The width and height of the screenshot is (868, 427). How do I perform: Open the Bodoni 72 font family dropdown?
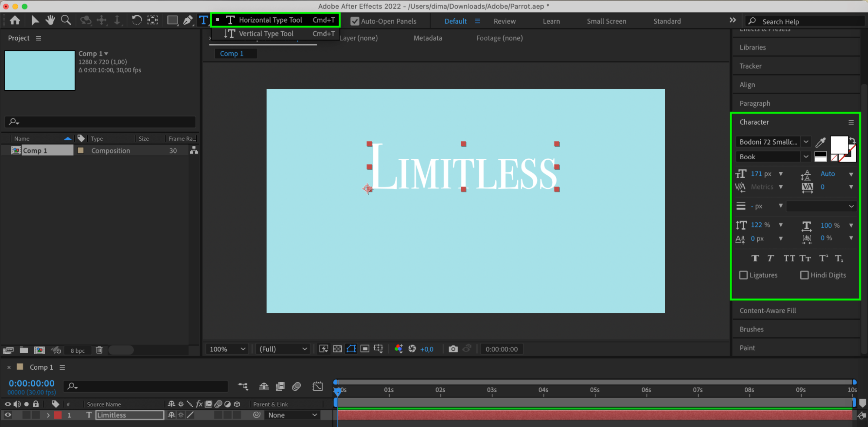pyautogui.click(x=806, y=142)
